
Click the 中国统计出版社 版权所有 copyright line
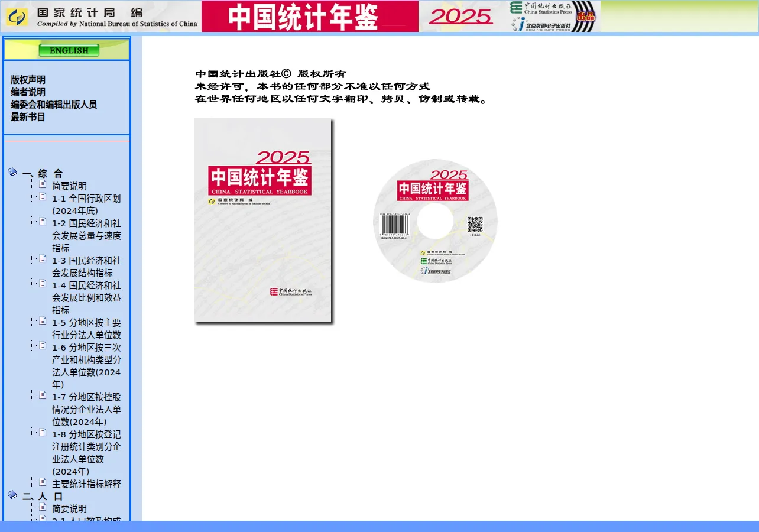[270, 74]
